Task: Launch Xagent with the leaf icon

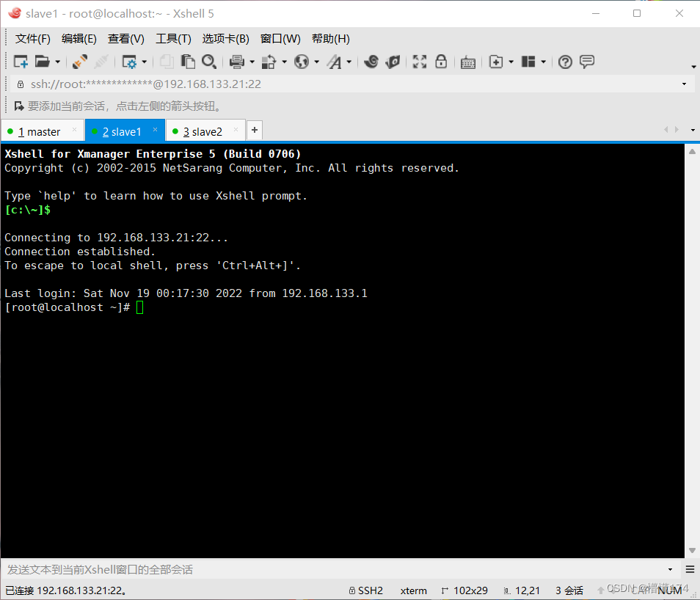Action: pyautogui.click(x=393, y=62)
